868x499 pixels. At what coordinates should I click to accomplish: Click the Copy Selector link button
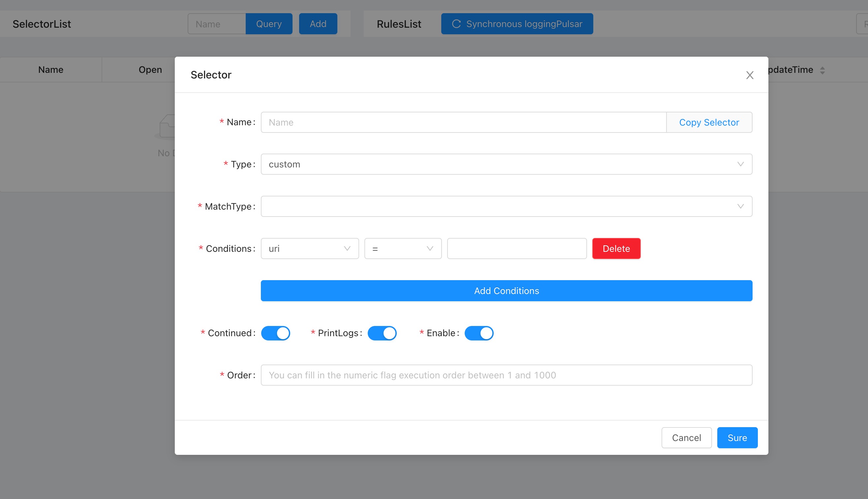709,122
